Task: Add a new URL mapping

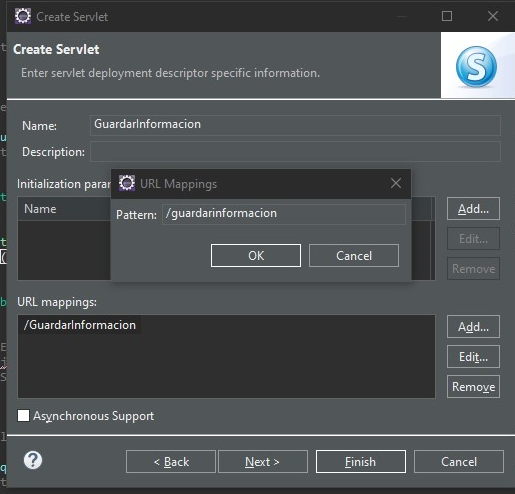Action: tap(473, 327)
